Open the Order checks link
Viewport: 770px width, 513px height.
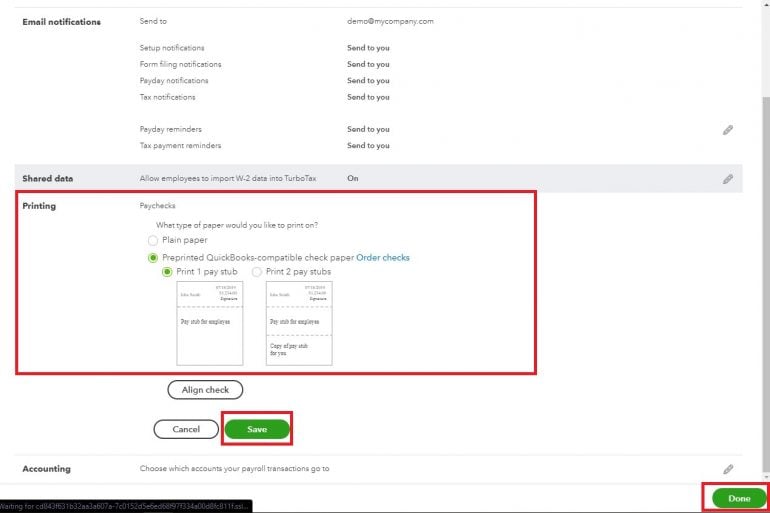tap(383, 257)
